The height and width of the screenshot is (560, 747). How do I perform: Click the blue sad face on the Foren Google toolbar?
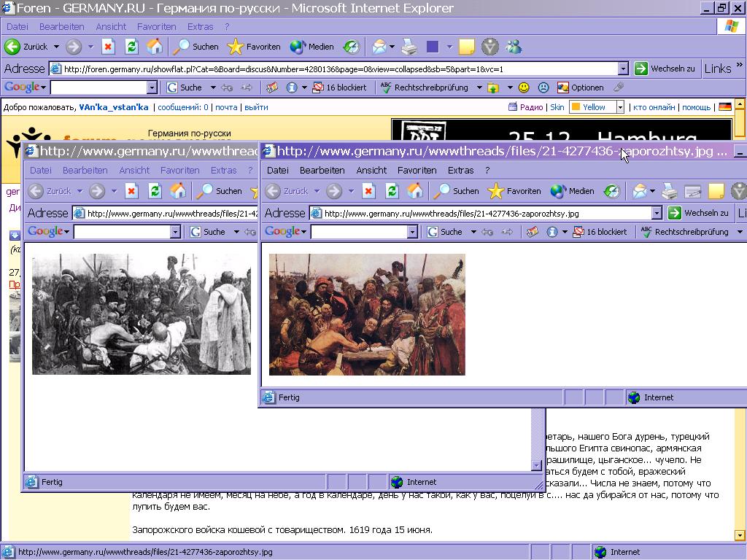coord(543,87)
